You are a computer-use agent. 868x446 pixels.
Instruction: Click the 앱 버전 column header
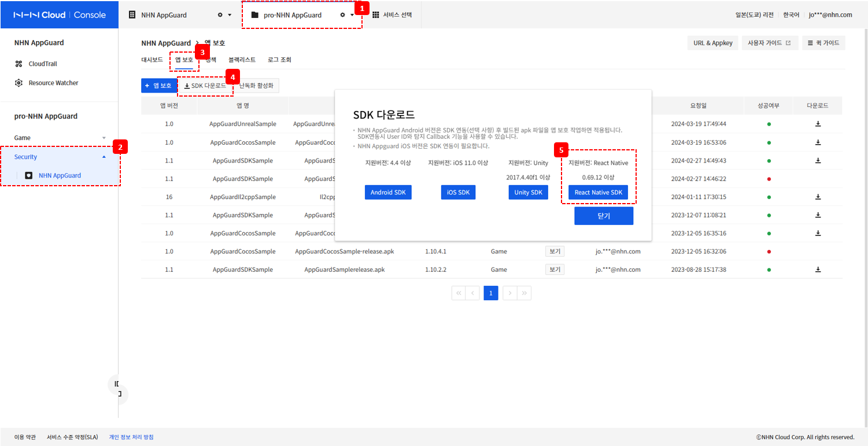point(169,106)
